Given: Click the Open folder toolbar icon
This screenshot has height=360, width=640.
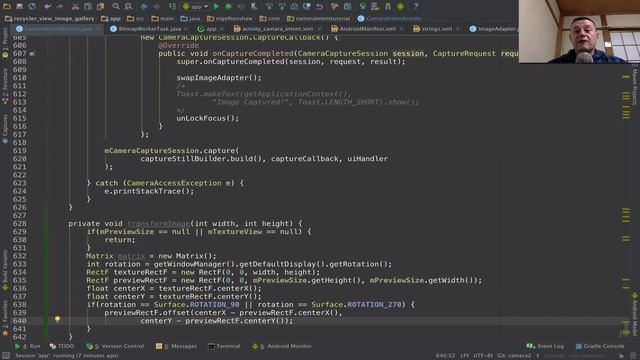Looking at the screenshot, I should tap(7, 6).
